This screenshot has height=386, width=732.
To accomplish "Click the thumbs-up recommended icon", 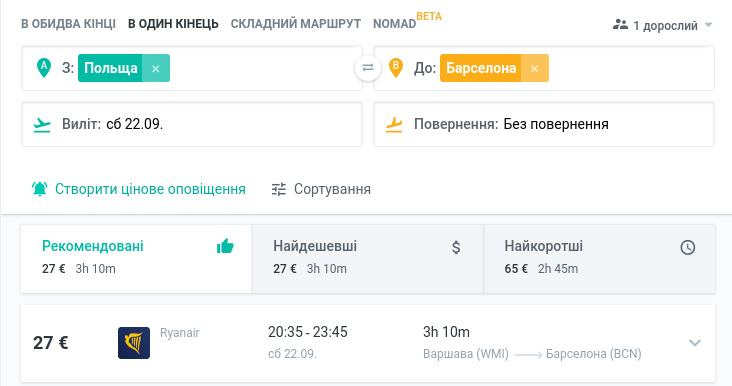I will 225,246.
